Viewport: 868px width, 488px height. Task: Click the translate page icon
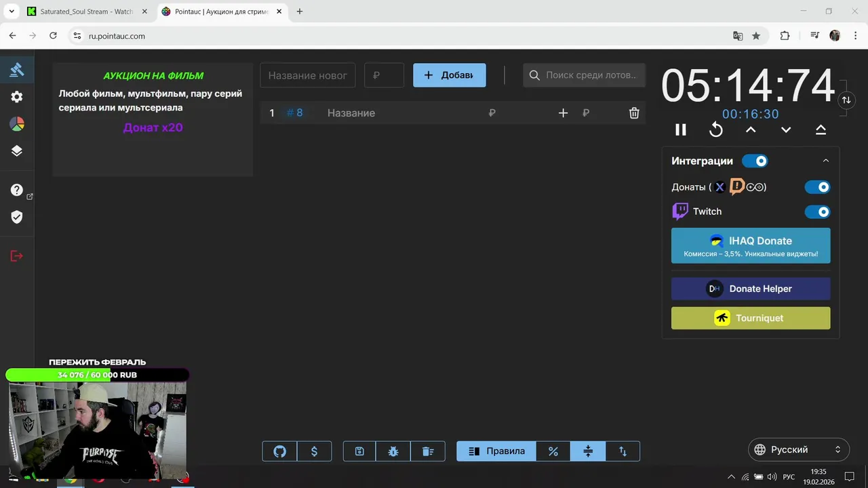(738, 36)
